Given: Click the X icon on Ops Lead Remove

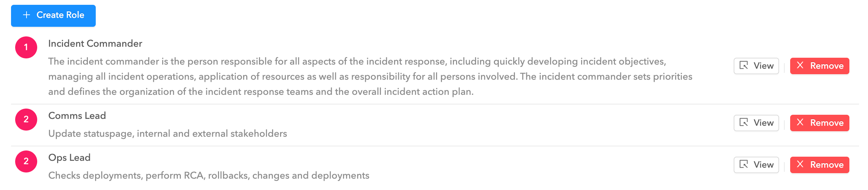Looking at the screenshot, I should coord(800,164).
